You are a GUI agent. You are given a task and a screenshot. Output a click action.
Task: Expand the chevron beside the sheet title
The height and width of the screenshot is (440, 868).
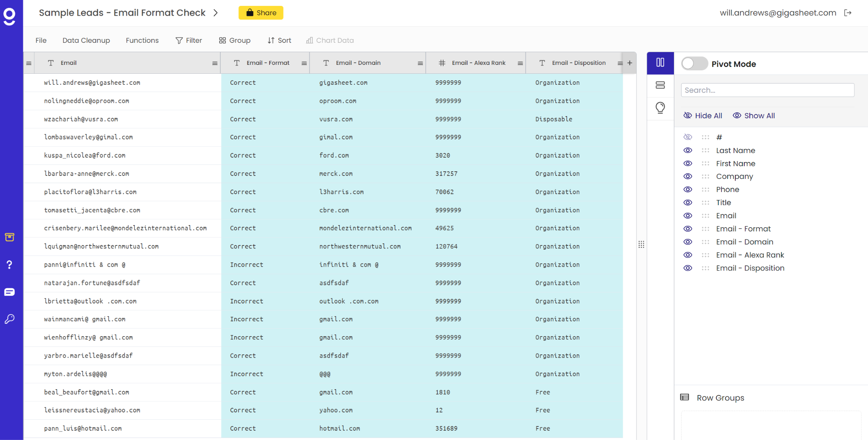point(216,13)
